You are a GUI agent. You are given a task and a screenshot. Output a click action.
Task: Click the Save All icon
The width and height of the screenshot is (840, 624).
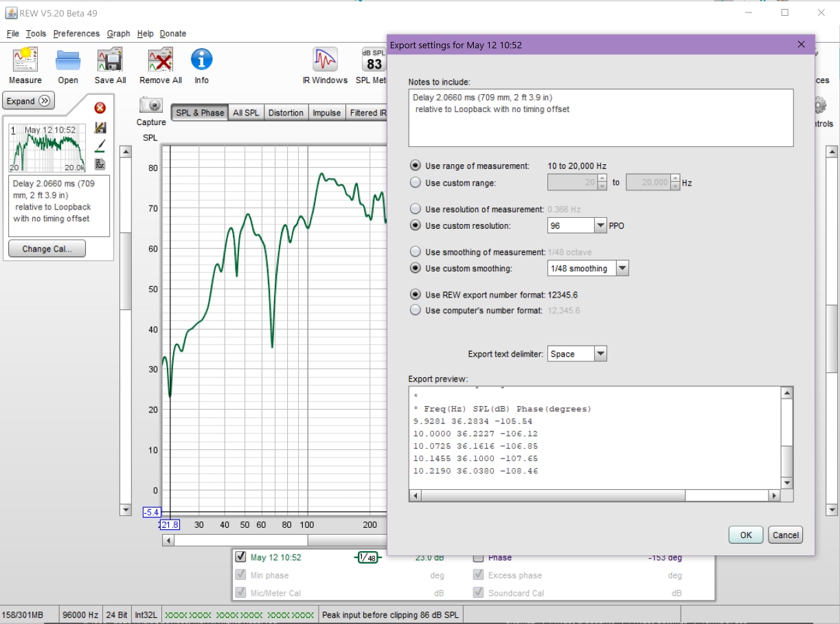(110, 60)
